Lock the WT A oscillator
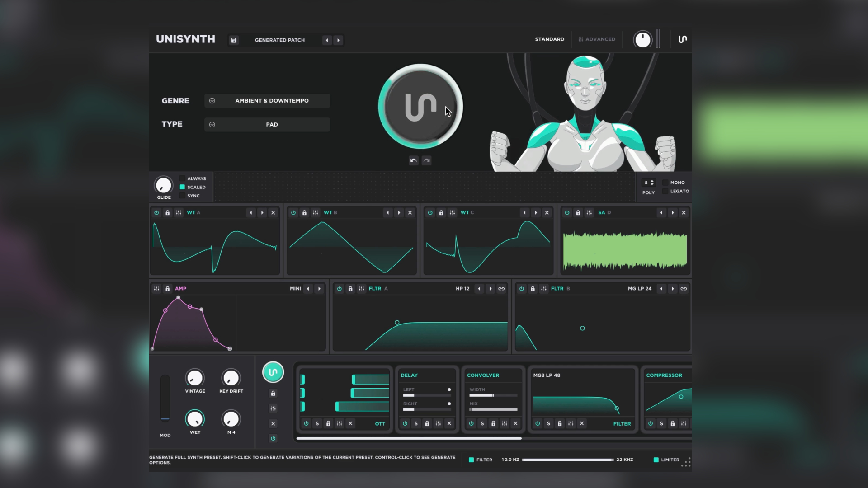Screen dimensions: 868x488 (x=167, y=213)
